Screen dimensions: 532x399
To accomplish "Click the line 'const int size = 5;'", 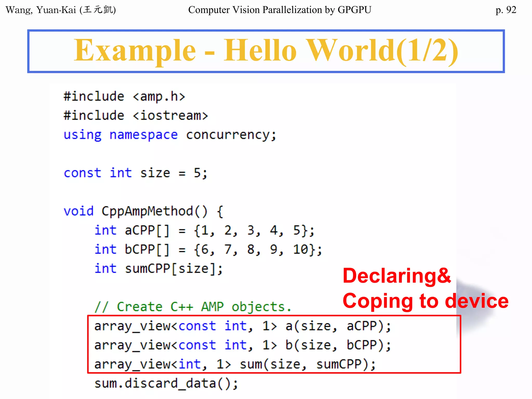I will pos(136,173).
